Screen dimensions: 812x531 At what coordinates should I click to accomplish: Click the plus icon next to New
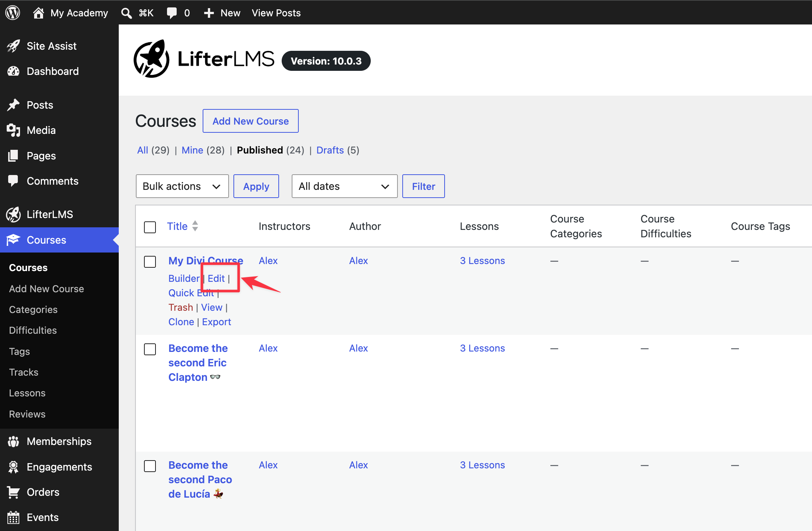click(209, 13)
